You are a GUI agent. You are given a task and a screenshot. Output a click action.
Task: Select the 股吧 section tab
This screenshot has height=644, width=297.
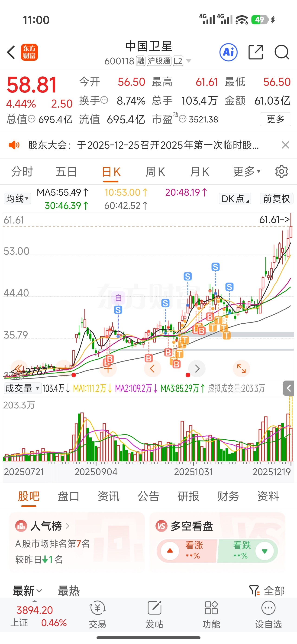click(x=29, y=496)
